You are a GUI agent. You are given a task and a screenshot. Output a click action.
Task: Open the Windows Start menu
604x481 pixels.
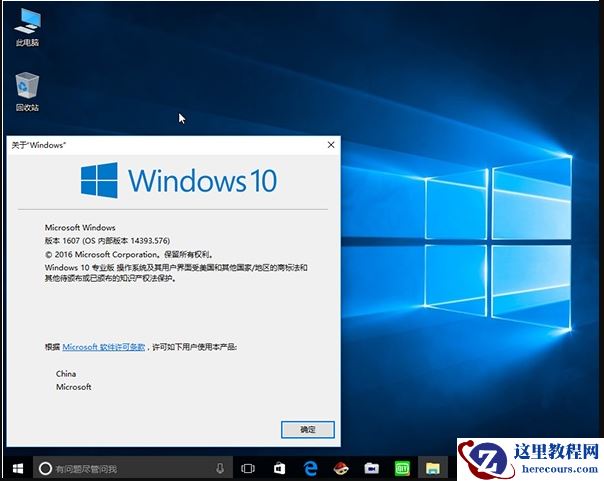pos(18,468)
